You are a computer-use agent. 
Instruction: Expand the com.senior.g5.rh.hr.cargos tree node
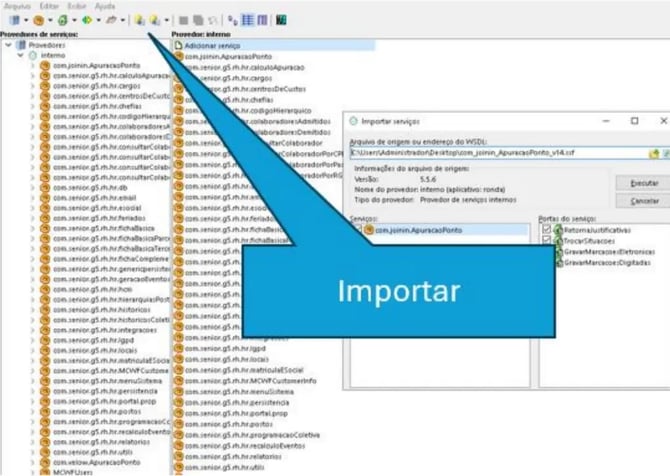32,86
